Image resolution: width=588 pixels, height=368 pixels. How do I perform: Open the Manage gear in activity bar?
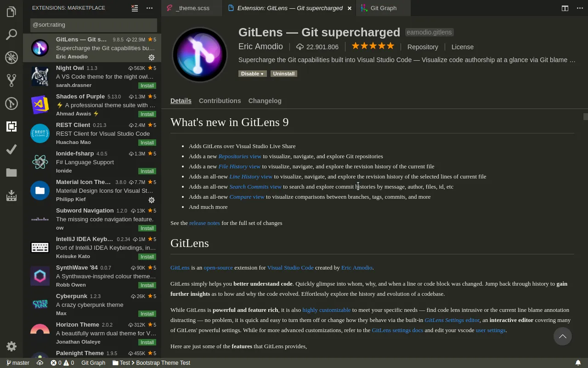tap(11, 346)
